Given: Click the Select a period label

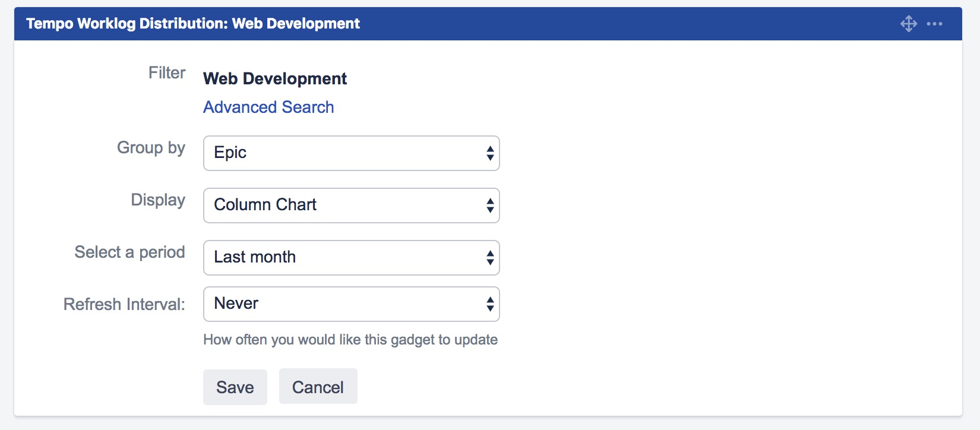Looking at the screenshot, I should (129, 252).
